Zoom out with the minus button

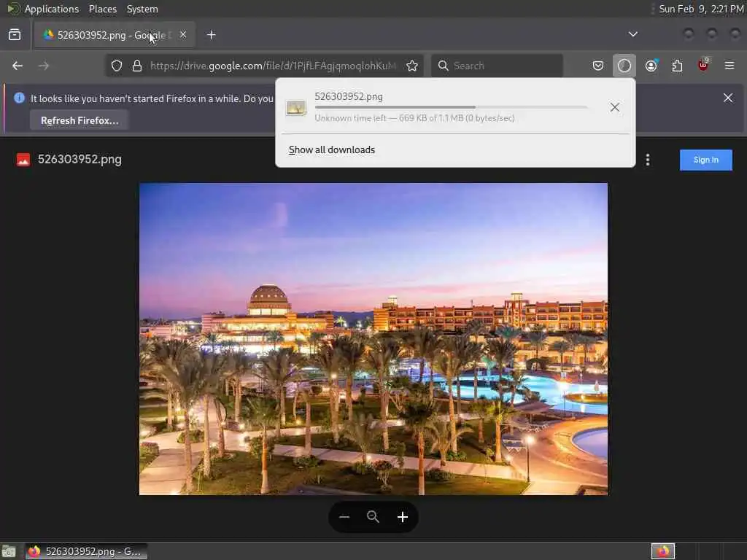pos(344,517)
